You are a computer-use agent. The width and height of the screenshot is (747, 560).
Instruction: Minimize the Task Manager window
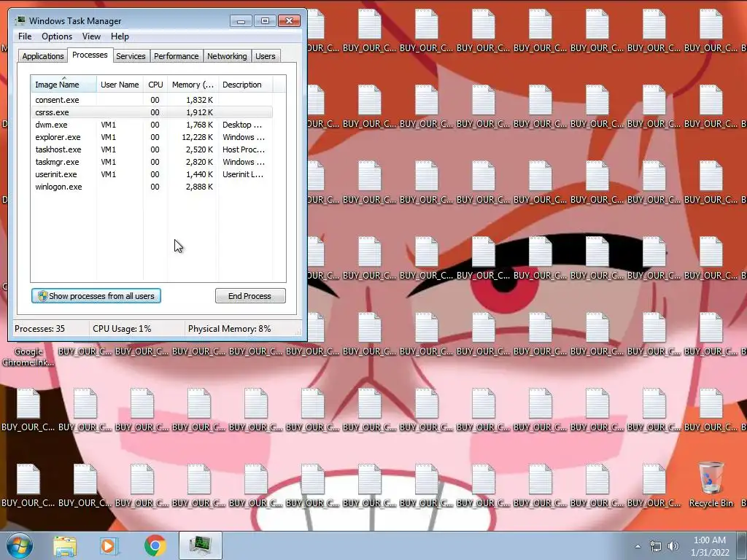point(241,21)
